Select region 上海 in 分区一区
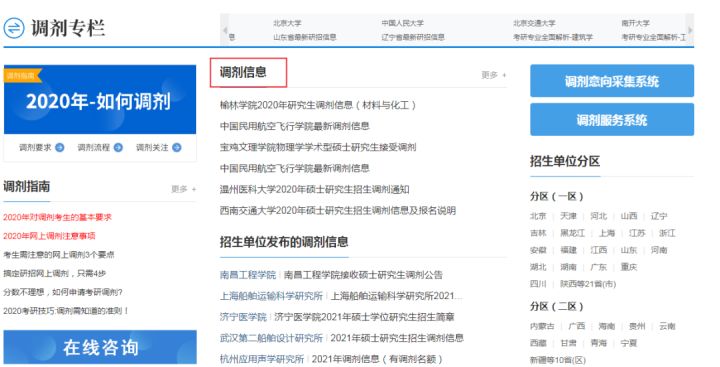The height and width of the screenshot is (367, 720). pos(607,233)
